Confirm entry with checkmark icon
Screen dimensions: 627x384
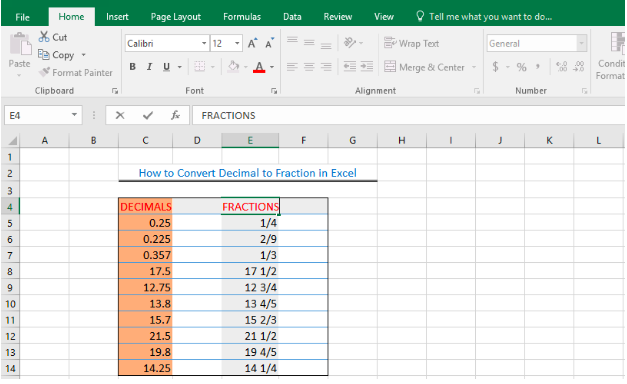[148, 115]
